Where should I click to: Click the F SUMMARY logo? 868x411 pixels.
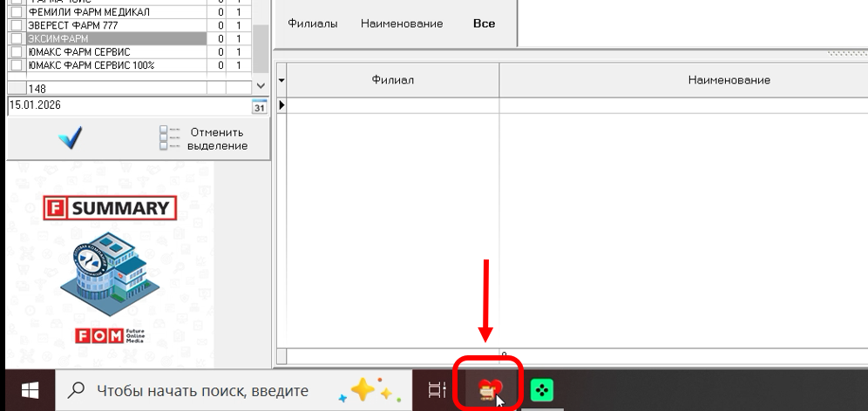110,208
